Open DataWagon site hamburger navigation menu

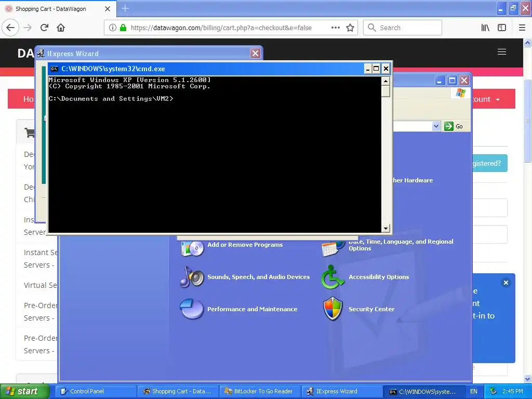tap(502, 51)
